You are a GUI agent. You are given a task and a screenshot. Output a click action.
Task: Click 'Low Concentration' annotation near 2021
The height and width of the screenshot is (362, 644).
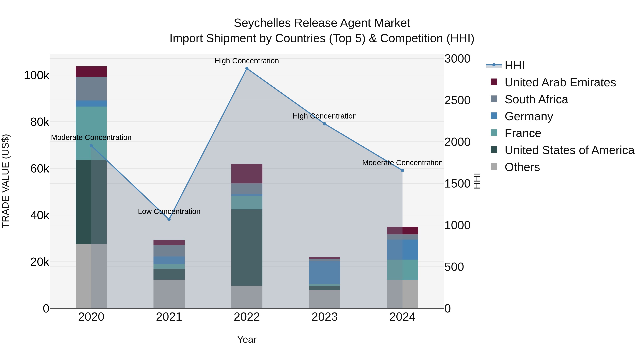point(169,211)
